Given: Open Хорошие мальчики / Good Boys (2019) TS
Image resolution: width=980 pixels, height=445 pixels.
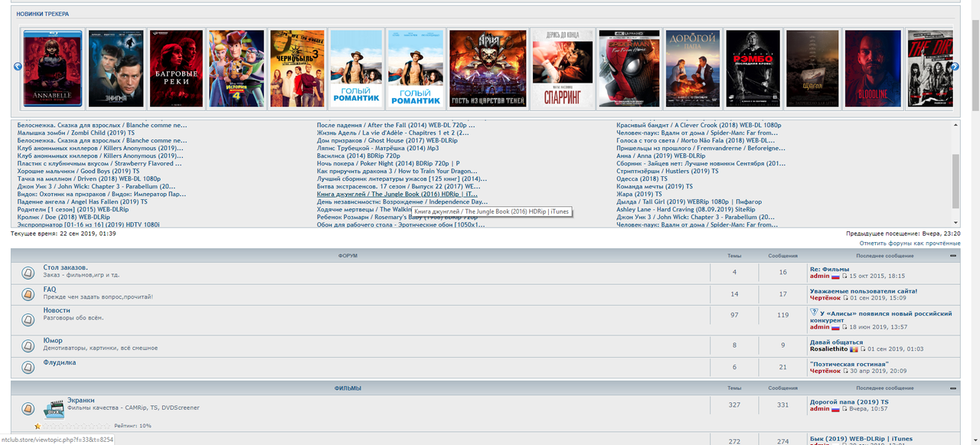Looking at the screenshot, I should pyautogui.click(x=78, y=171).
